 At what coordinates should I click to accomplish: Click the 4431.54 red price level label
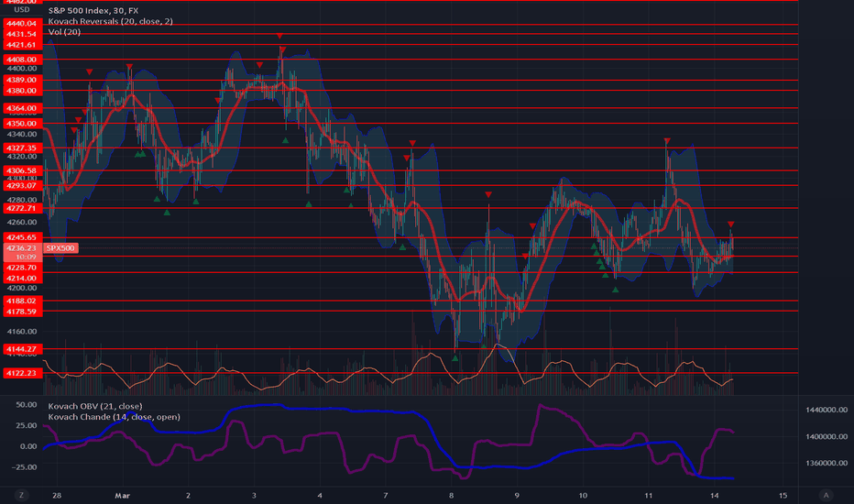point(22,34)
